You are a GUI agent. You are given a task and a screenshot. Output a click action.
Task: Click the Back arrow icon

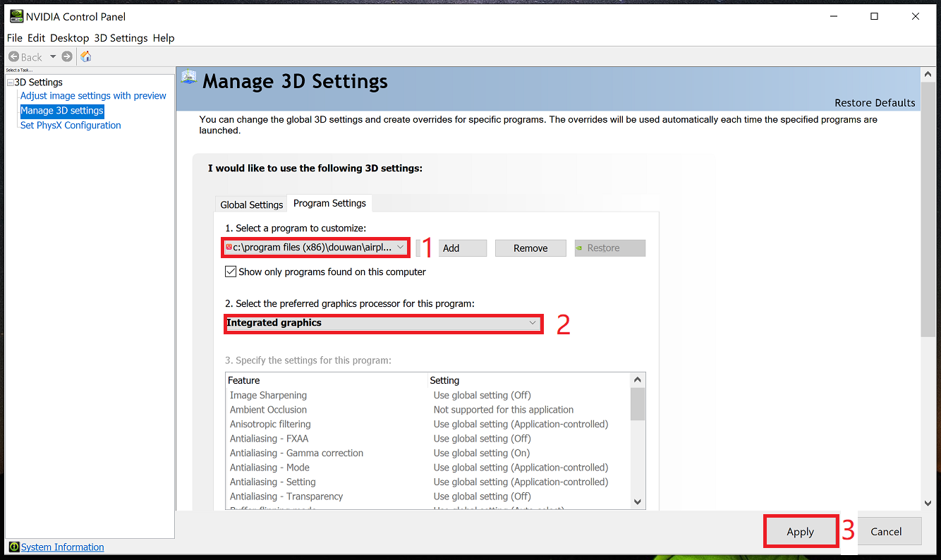14,56
